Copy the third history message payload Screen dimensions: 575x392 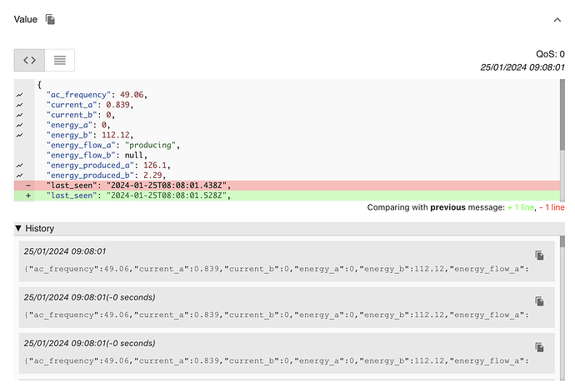(539, 346)
